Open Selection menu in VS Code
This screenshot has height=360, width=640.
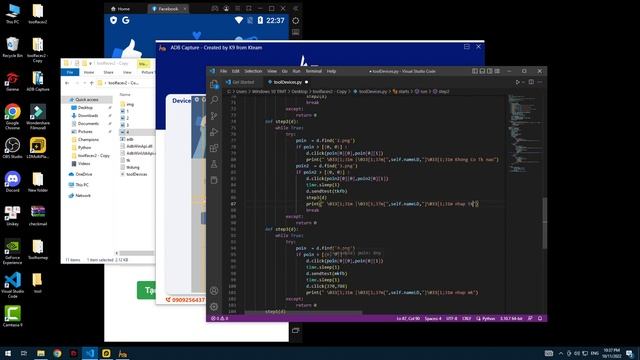253,71
